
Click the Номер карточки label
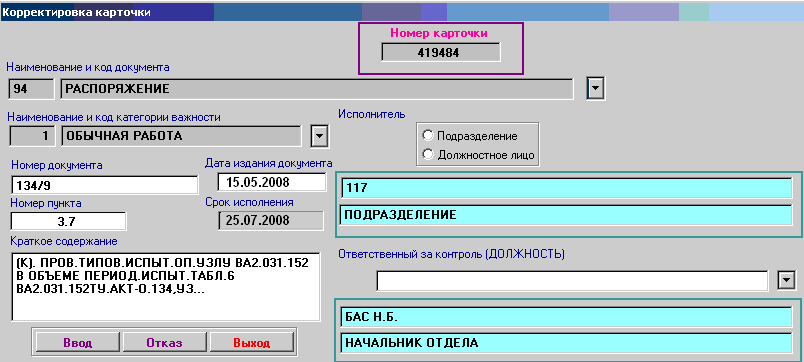click(x=439, y=33)
